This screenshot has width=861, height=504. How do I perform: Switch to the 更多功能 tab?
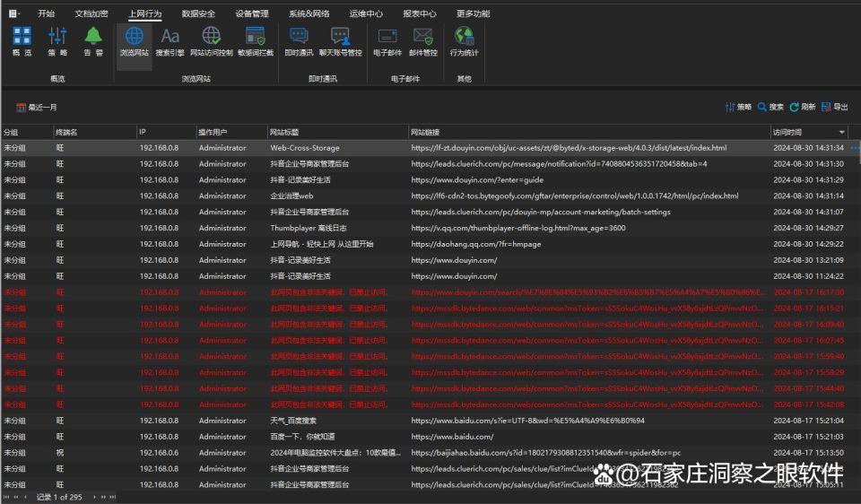(x=473, y=13)
